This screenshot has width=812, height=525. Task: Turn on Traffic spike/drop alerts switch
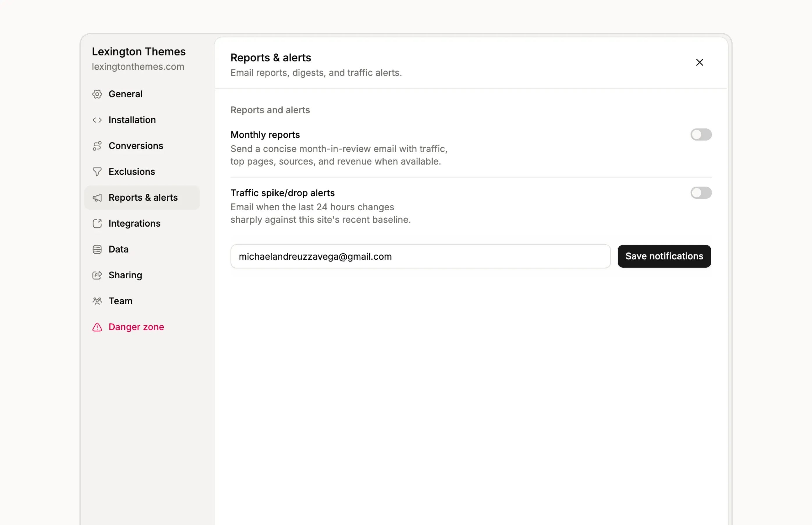pyautogui.click(x=701, y=193)
